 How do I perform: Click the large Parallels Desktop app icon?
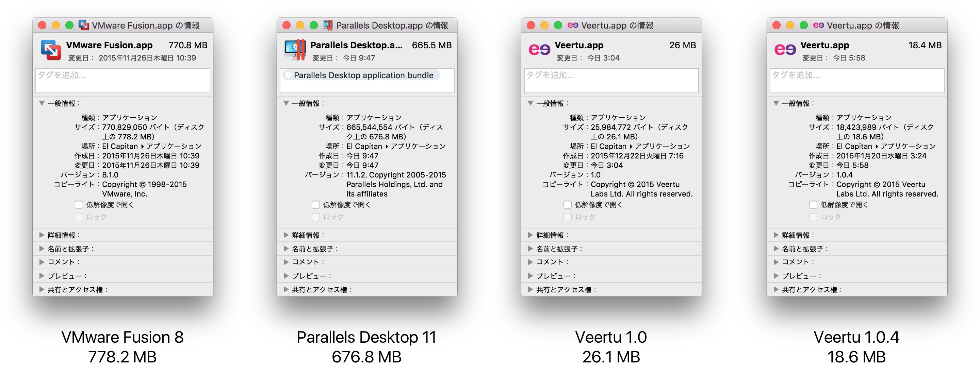295,50
